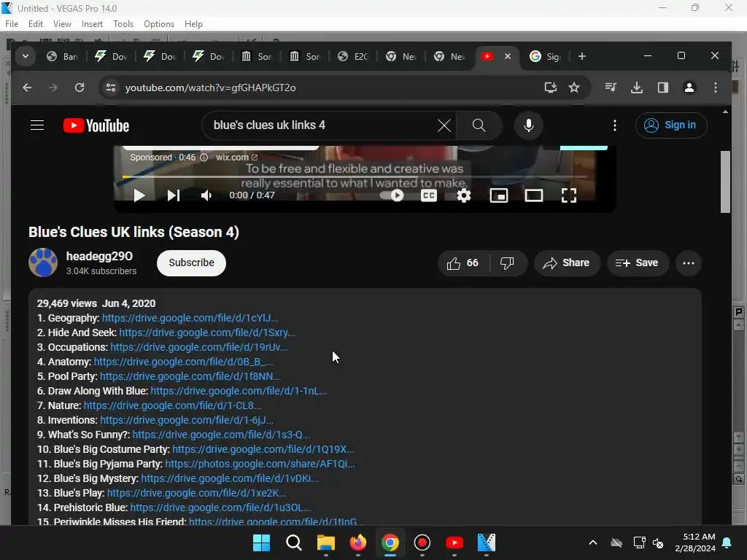Open the Geography drive link
The image size is (747, 560).
tap(190, 318)
